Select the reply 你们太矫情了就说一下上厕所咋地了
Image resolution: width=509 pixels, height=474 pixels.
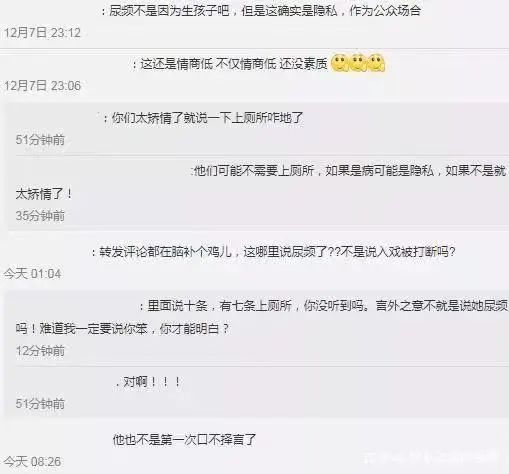tap(203, 118)
